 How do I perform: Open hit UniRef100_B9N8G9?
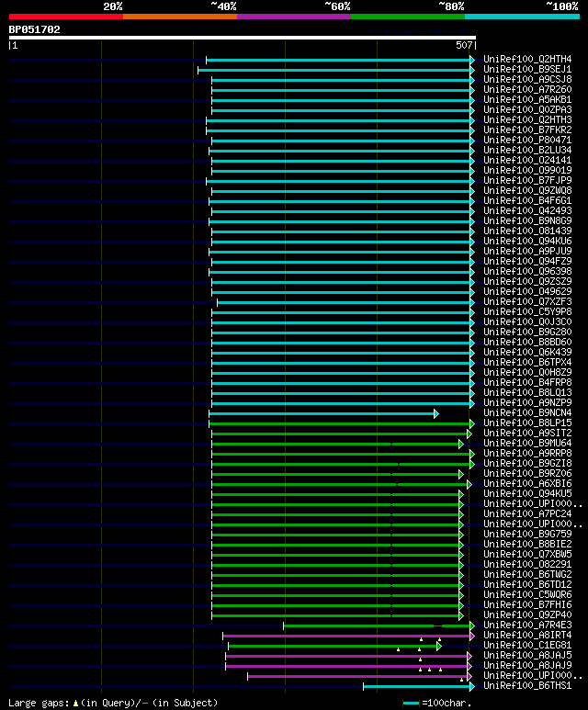(527, 221)
